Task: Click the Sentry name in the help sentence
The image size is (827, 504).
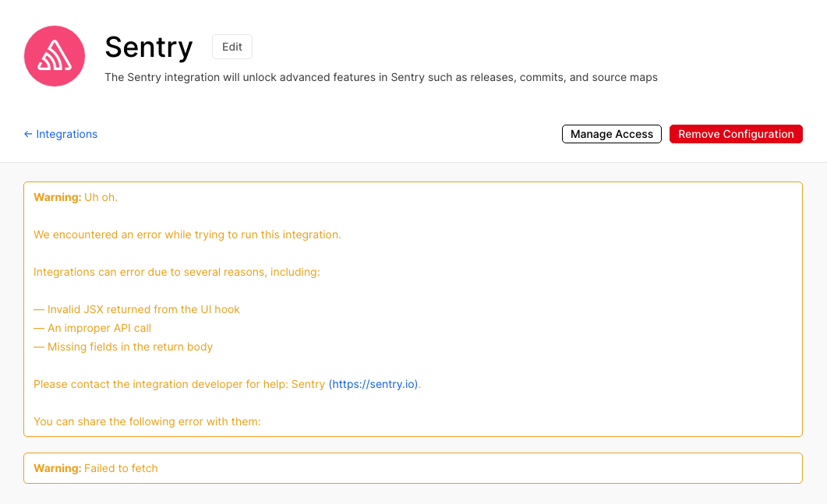Action: (x=311, y=384)
